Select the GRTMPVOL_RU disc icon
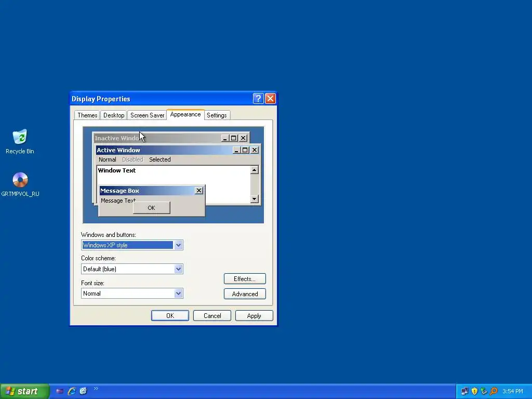 [x=20, y=184]
